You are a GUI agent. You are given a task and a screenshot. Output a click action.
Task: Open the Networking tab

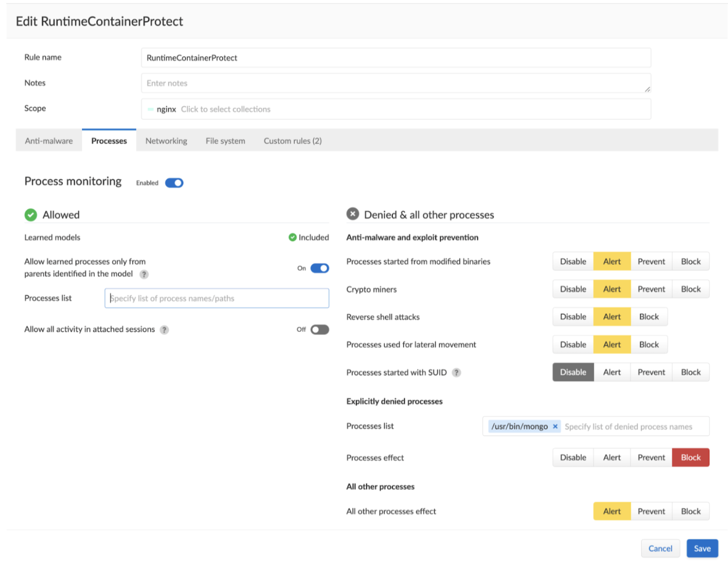tap(166, 141)
